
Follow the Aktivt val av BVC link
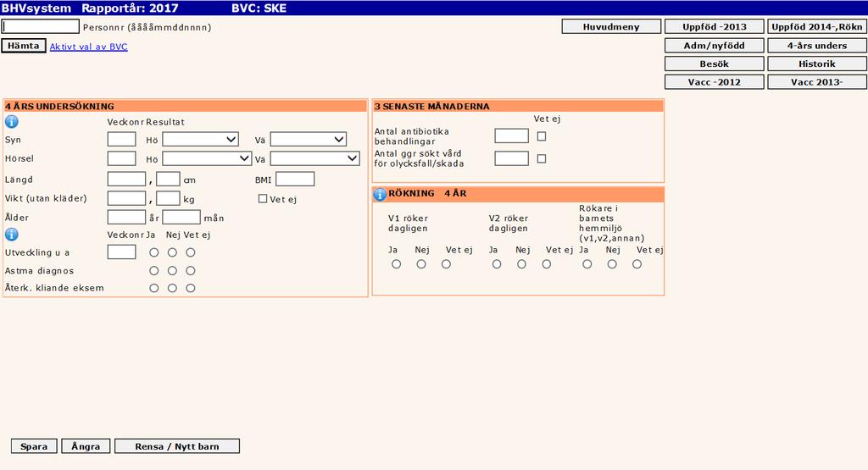click(88, 47)
